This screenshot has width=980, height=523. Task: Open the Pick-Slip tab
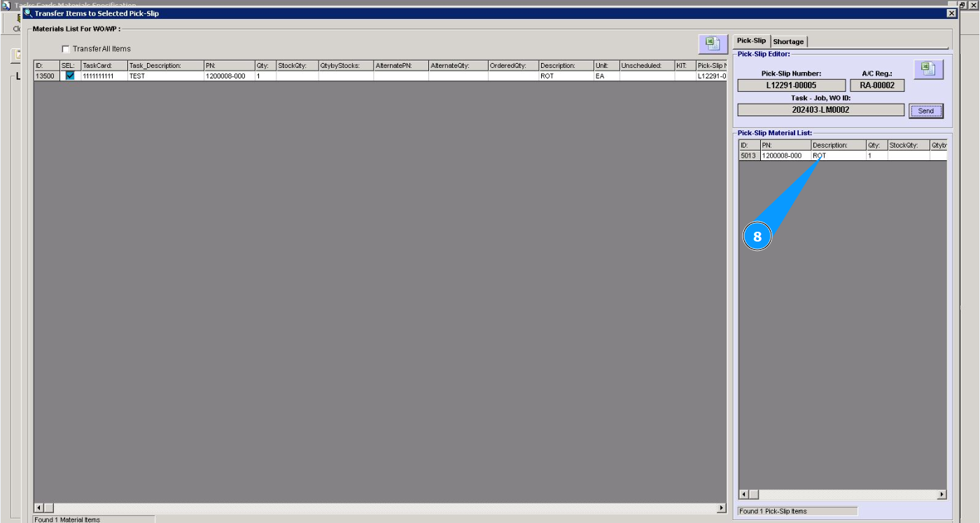point(751,41)
